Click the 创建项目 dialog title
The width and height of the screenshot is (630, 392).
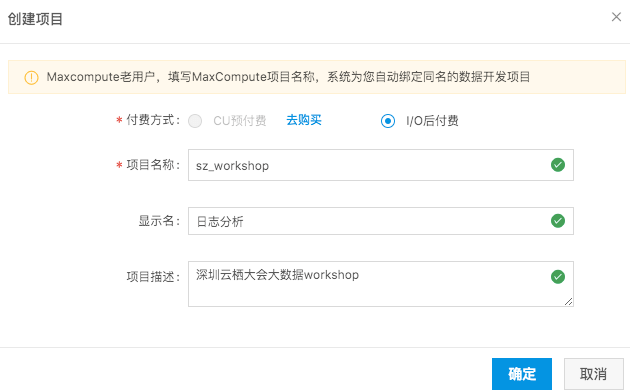point(35,19)
